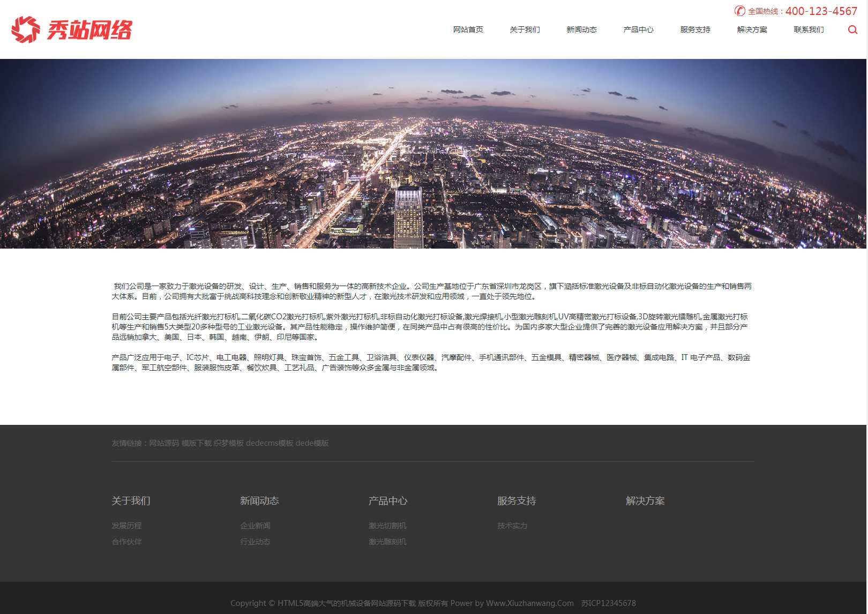The width and height of the screenshot is (868, 614).
Task: Click the 发展历程 footer link
Action: point(126,526)
